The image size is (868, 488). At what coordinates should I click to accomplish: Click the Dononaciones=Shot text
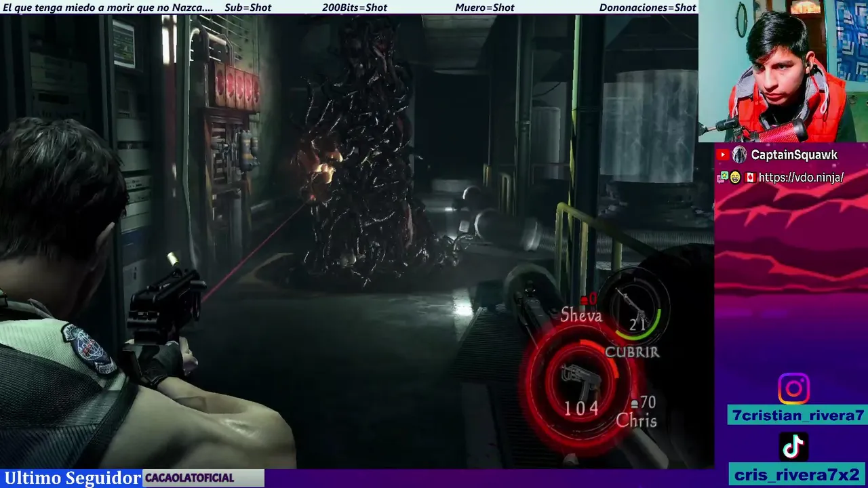[x=648, y=7]
